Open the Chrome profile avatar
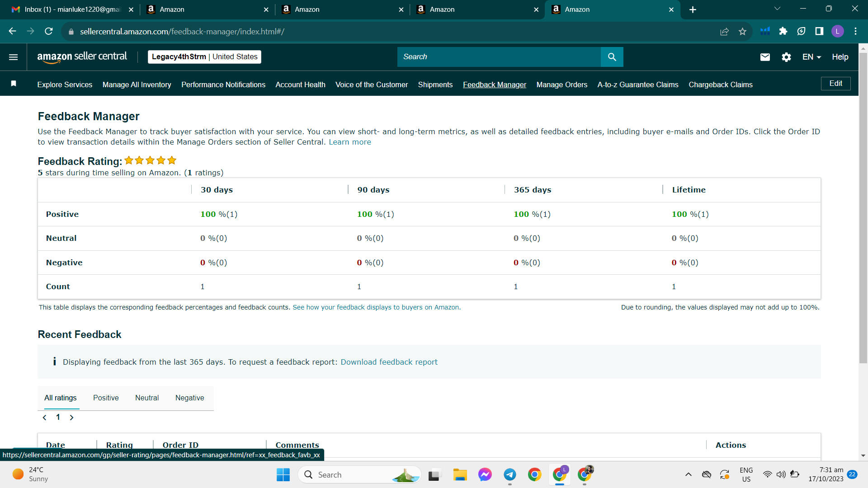 click(x=838, y=31)
